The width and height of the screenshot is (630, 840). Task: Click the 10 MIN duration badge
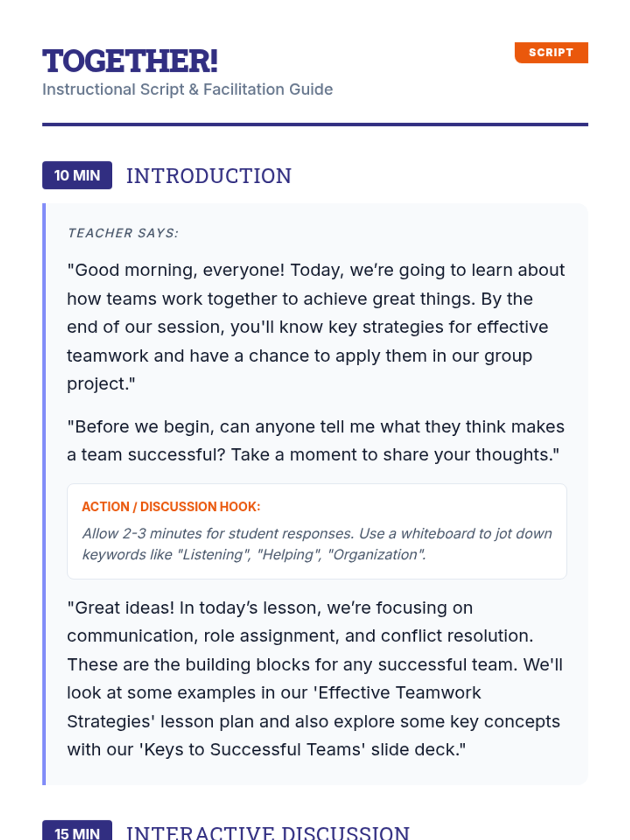pos(77,175)
